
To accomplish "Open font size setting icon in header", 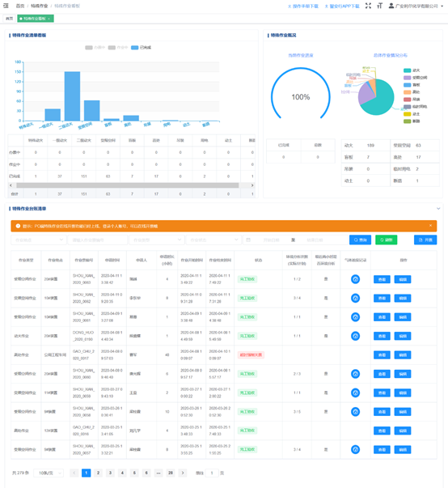I will (x=379, y=6).
